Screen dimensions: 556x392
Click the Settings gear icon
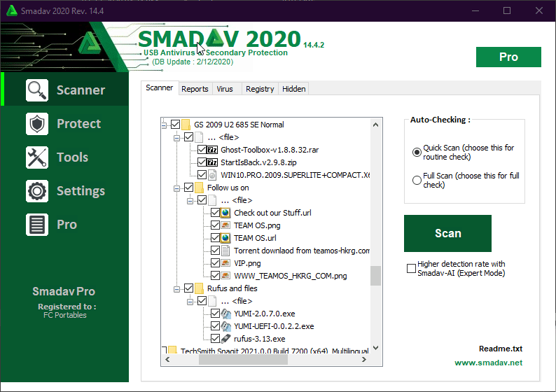click(x=37, y=191)
